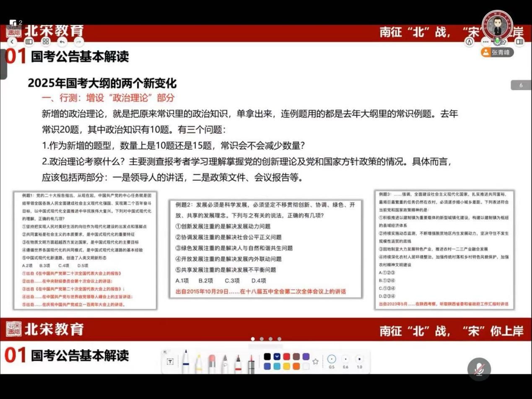The image size is (532, 399).
Task: Select the text box tool
Action: [170, 362]
